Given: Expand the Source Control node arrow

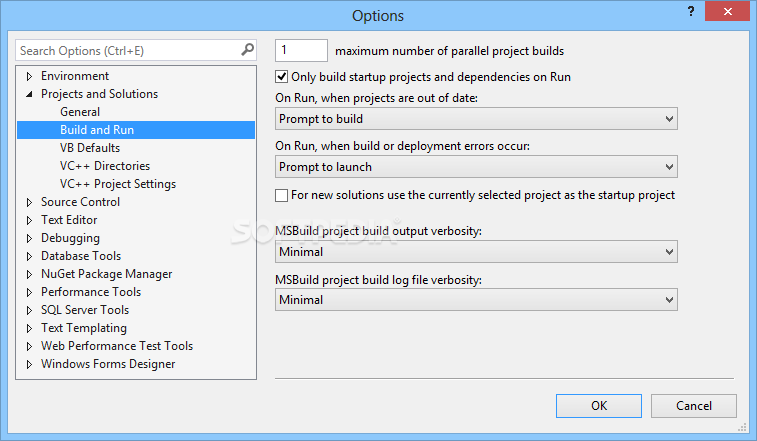Looking at the screenshot, I should [x=29, y=202].
